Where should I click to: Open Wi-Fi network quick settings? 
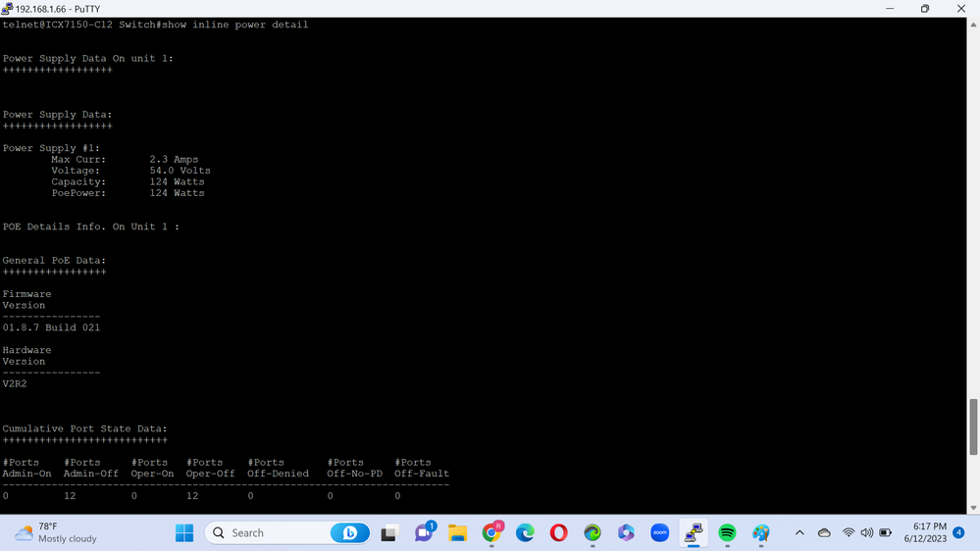[x=849, y=532]
